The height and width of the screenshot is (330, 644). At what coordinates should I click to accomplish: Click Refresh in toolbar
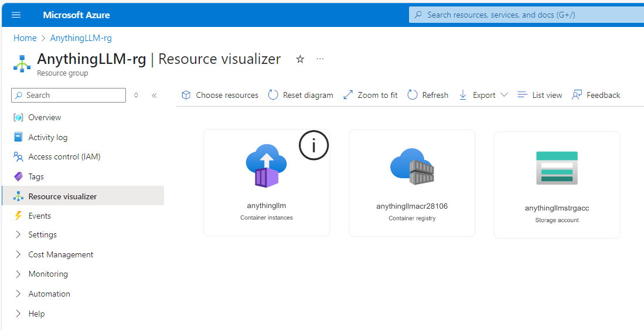pyautogui.click(x=428, y=95)
